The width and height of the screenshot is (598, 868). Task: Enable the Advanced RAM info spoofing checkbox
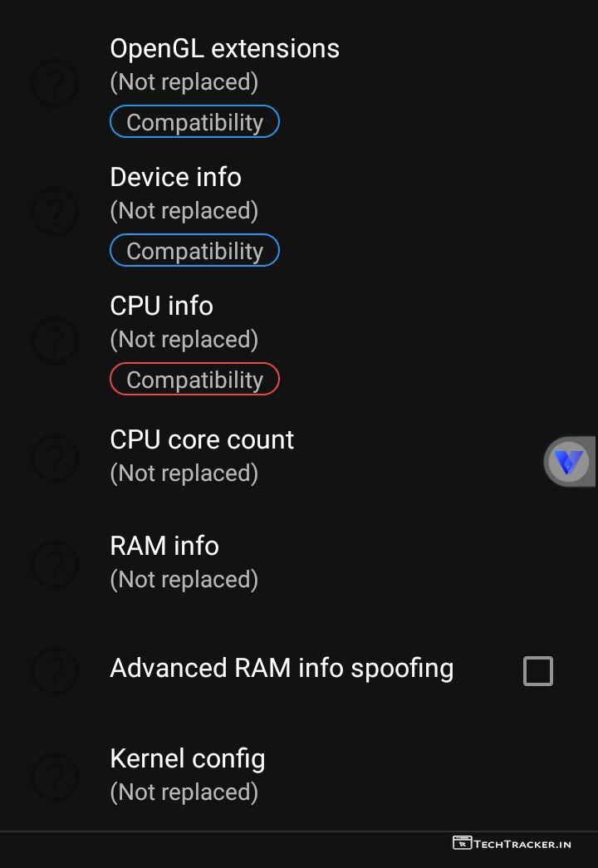(537, 670)
